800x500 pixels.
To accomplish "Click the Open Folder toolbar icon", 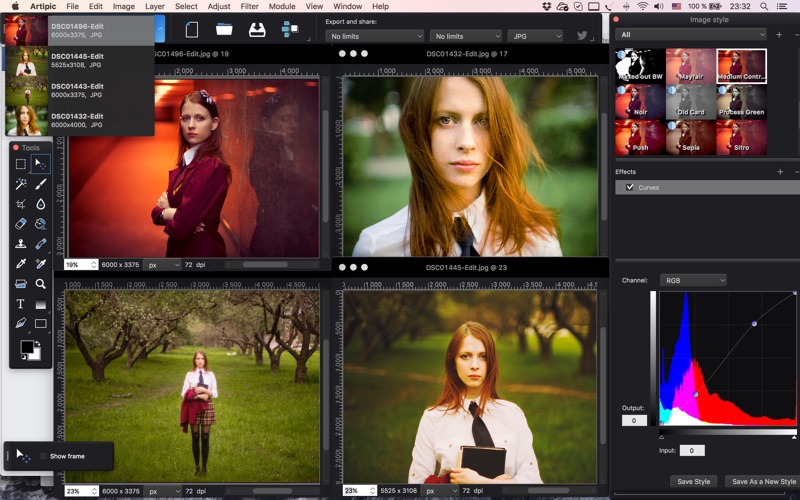I will pyautogui.click(x=224, y=30).
